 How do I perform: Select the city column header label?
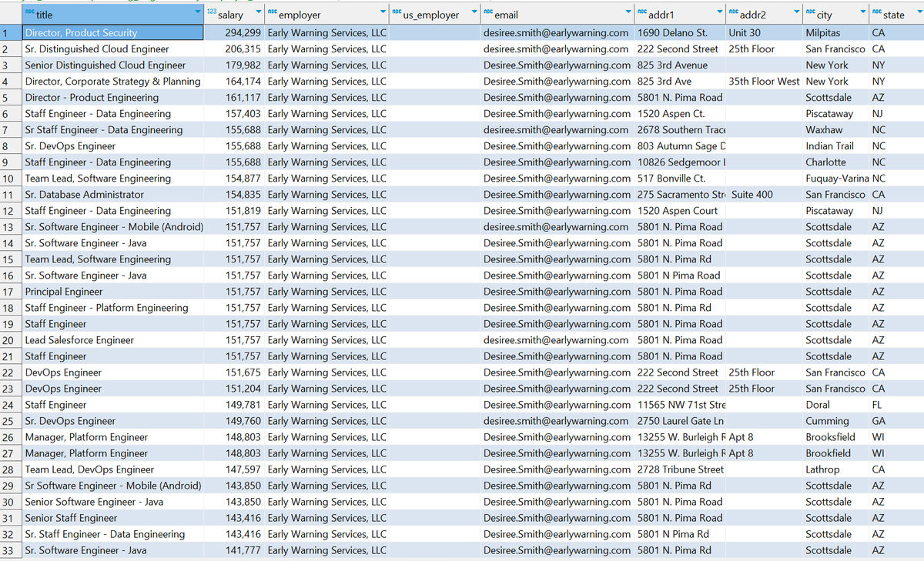[824, 15]
